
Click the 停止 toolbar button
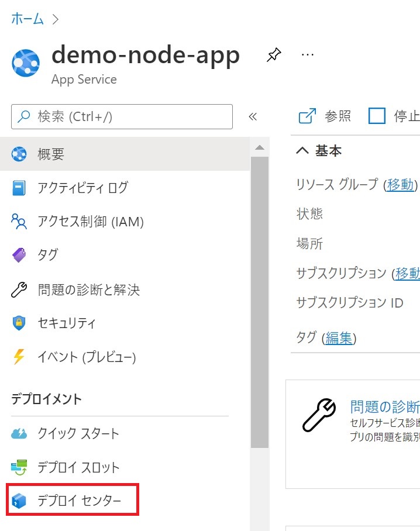tap(394, 116)
